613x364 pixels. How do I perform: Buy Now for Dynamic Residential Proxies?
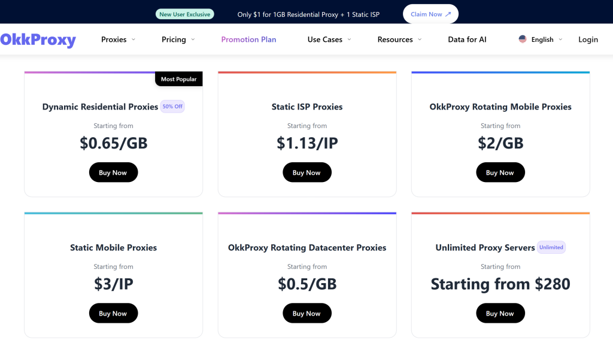point(113,172)
